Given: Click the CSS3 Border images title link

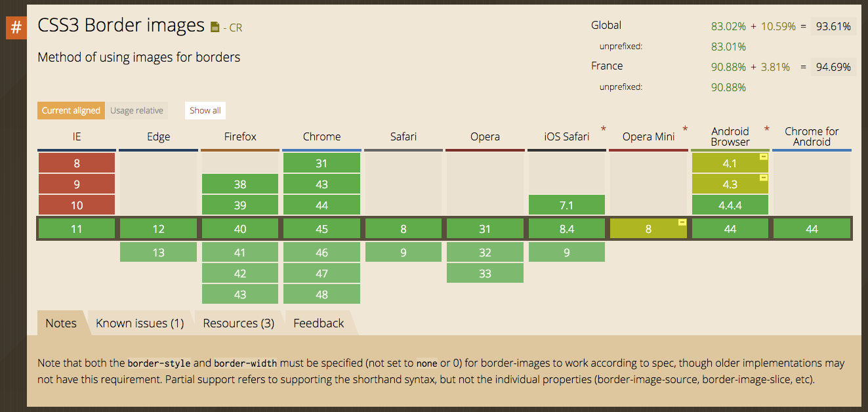Looking at the screenshot, I should pos(121,26).
